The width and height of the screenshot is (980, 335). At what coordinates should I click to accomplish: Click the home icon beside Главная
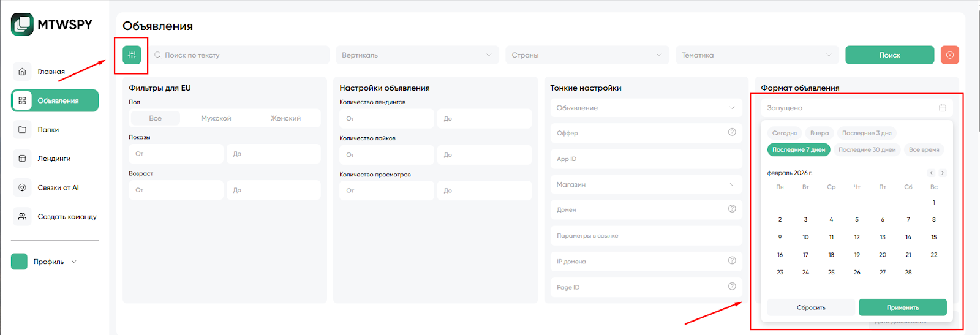pyautogui.click(x=22, y=72)
